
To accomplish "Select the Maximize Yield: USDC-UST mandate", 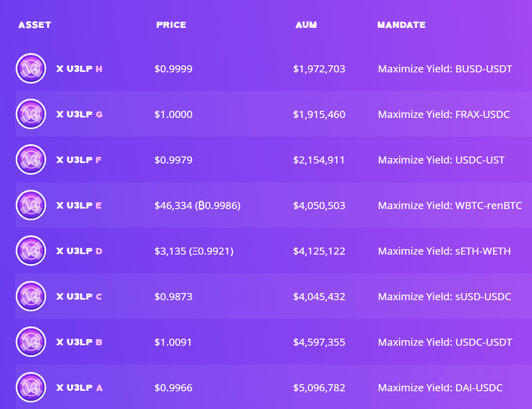I will (441, 160).
